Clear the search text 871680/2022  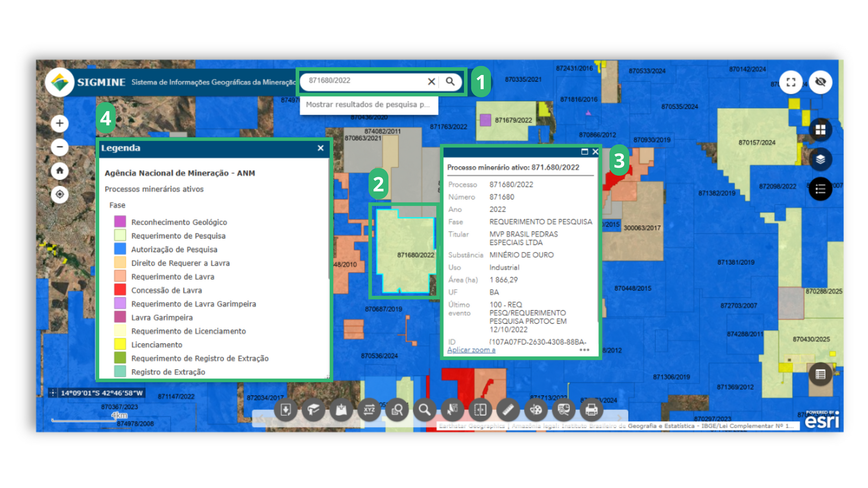coord(431,82)
